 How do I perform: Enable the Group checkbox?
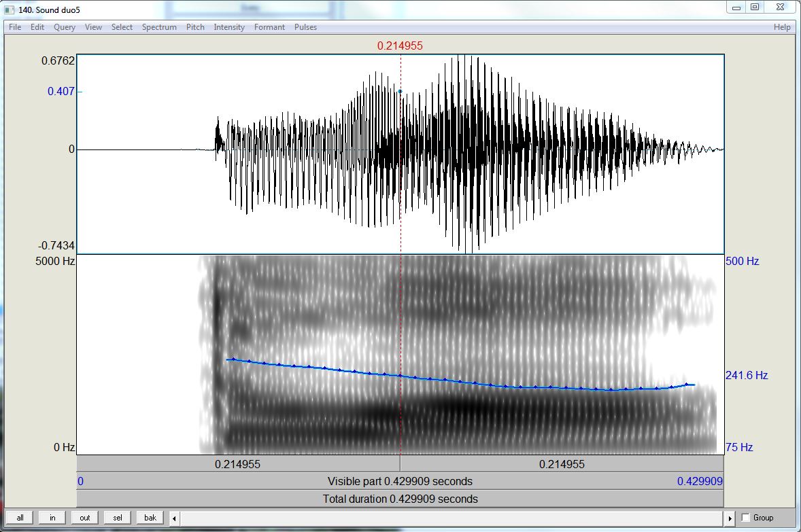(x=745, y=518)
